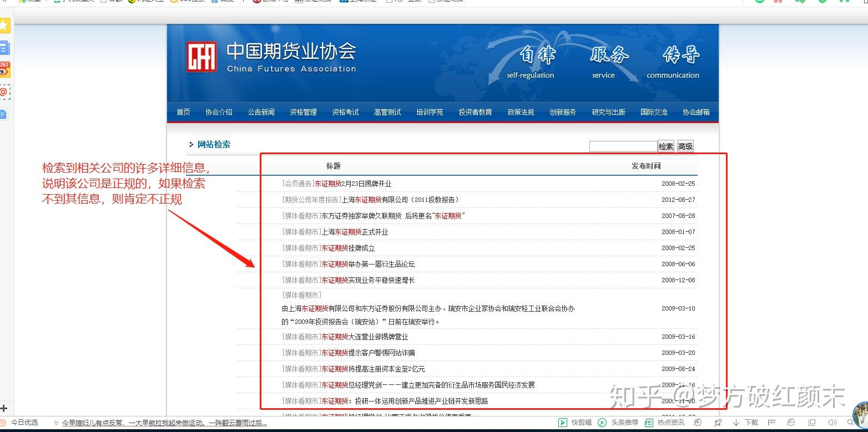Viewport: 868px width, 432px height.
Task: Click the China Futures Association red logo
Action: [201, 57]
